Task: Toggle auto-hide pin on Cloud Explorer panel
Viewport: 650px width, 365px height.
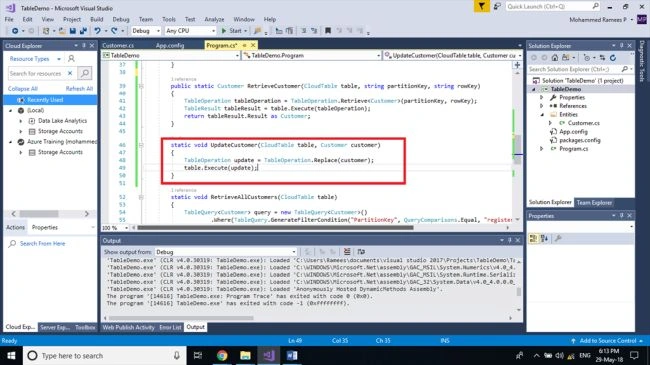Action: pyautogui.click(x=84, y=46)
